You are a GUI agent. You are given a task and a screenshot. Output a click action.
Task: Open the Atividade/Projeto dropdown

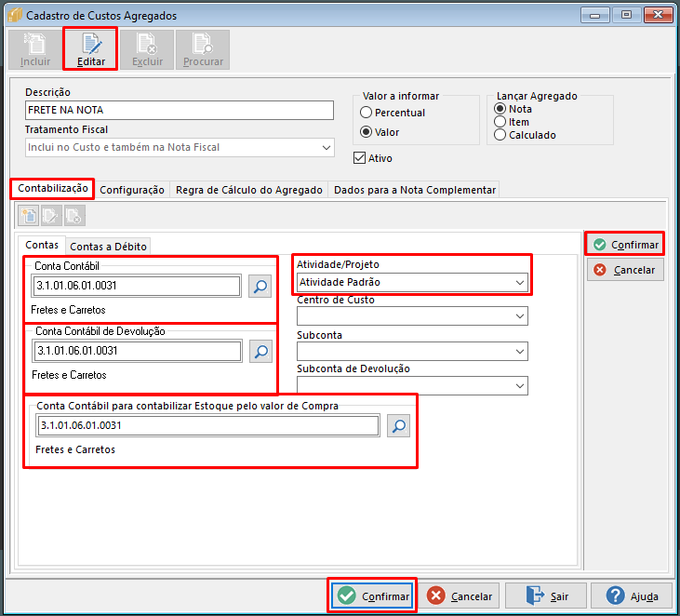point(412,282)
